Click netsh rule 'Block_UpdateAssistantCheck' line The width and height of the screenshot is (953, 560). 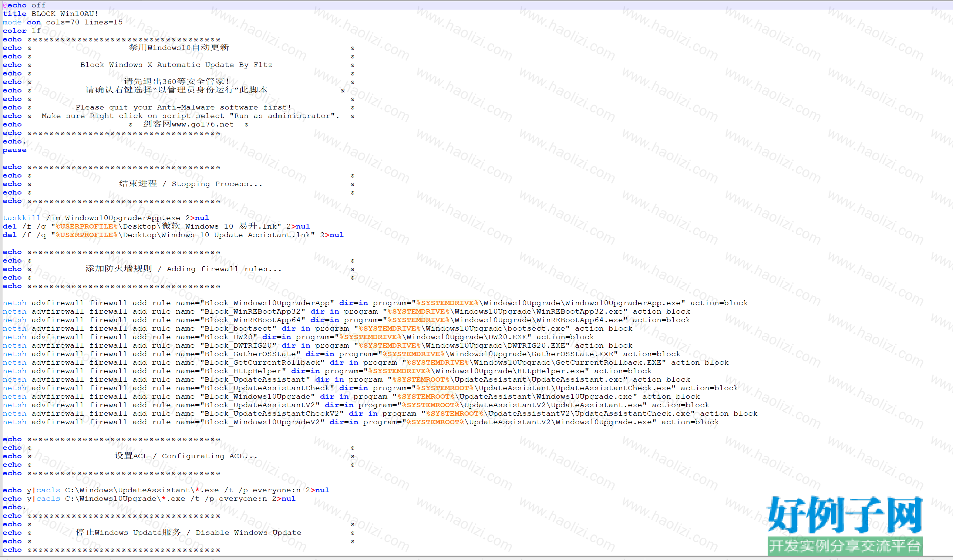(371, 388)
